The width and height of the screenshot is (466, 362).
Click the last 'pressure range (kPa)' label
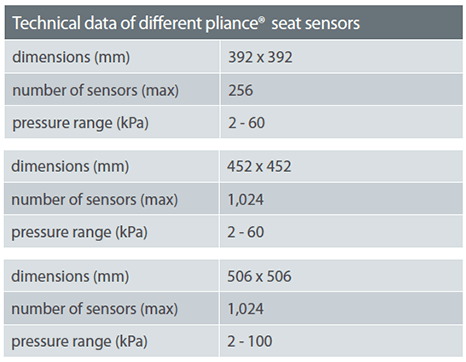(x=79, y=342)
